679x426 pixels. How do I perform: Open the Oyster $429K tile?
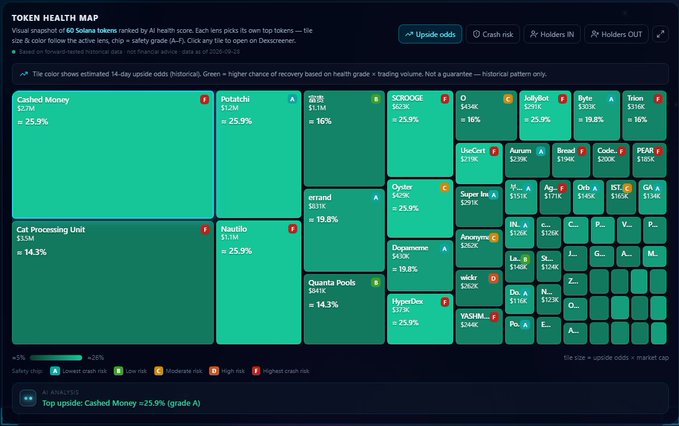420,209
